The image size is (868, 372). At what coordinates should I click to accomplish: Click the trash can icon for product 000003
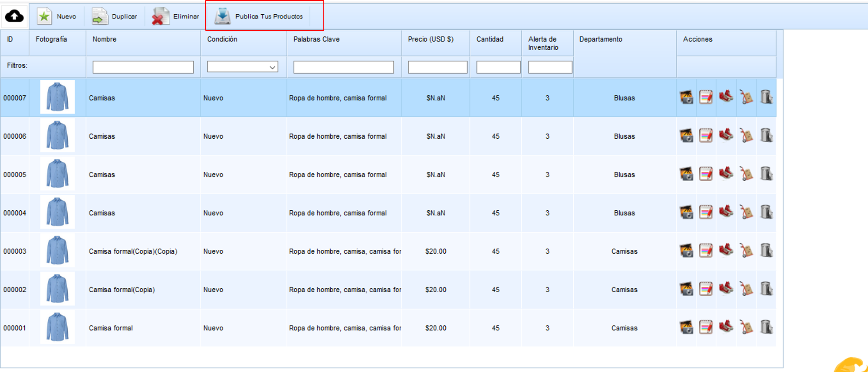766,251
